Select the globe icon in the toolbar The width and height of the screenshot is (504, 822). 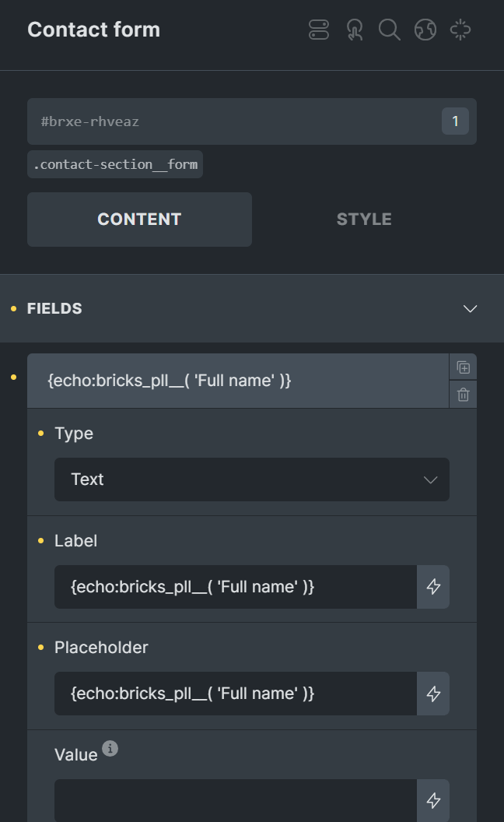click(x=426, y=30)
